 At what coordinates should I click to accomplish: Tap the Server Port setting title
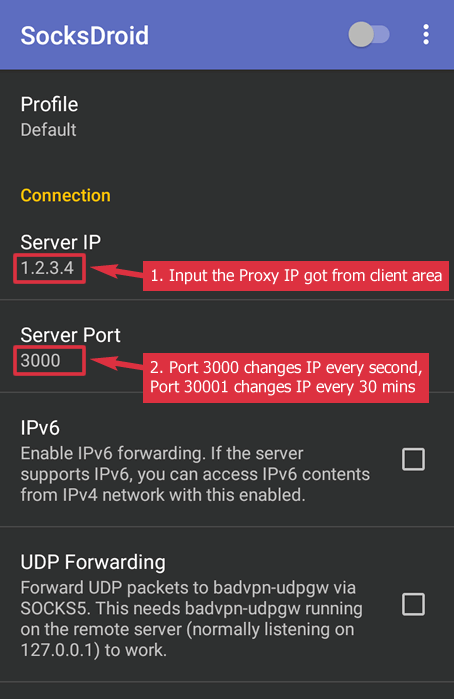pyautogui.click(x=70, y=335)
